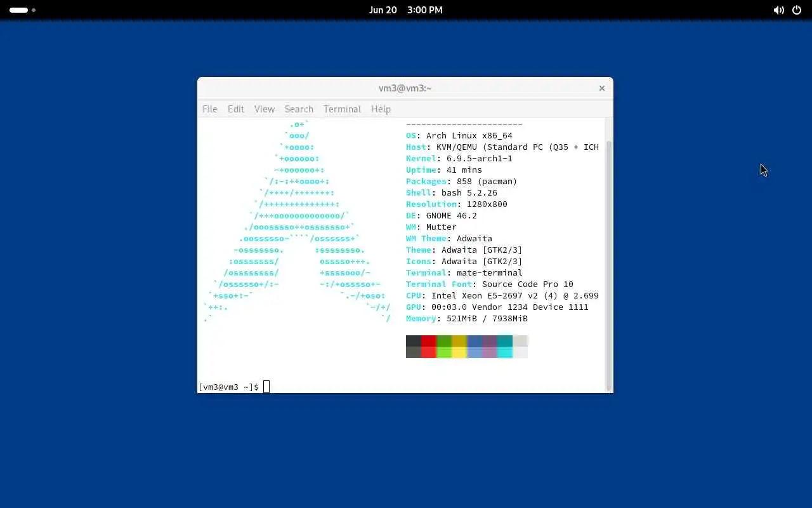Click the [vm3@vm3 ~]$ prompt cursor

tap(266, 387)
